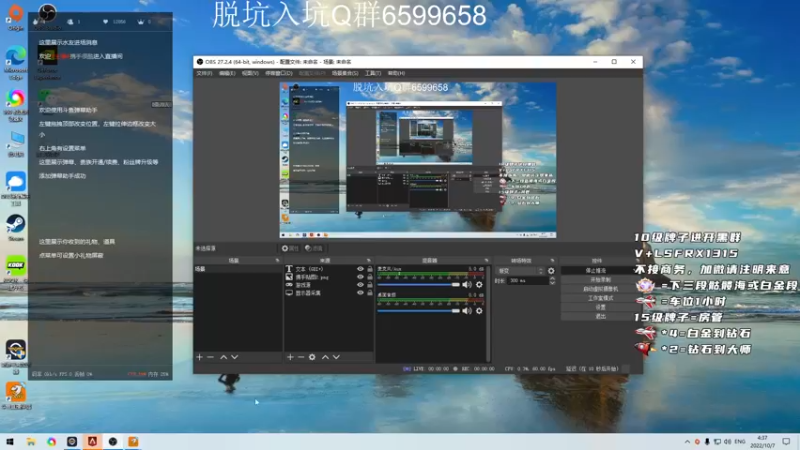This screenshot has width=800, height=450.
Task: Click the Start Virtual Camera button
Action: [596, 289]
